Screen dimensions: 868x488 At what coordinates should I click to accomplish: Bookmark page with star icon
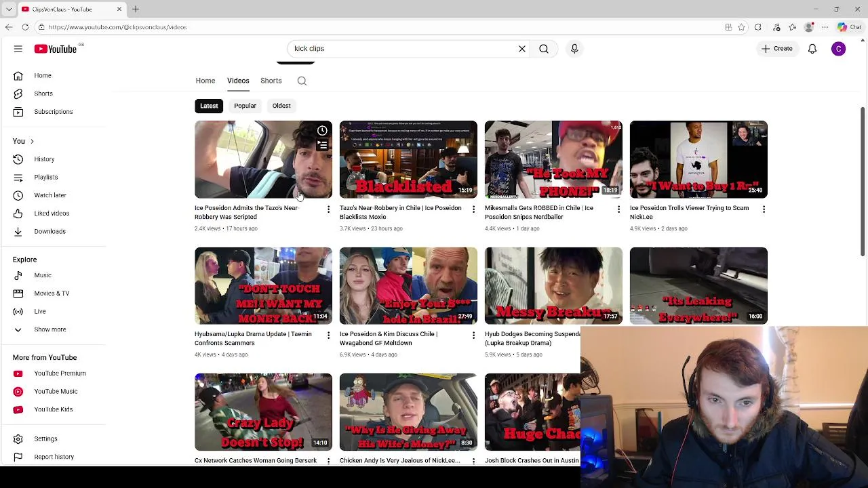click(x=741, y=27)
